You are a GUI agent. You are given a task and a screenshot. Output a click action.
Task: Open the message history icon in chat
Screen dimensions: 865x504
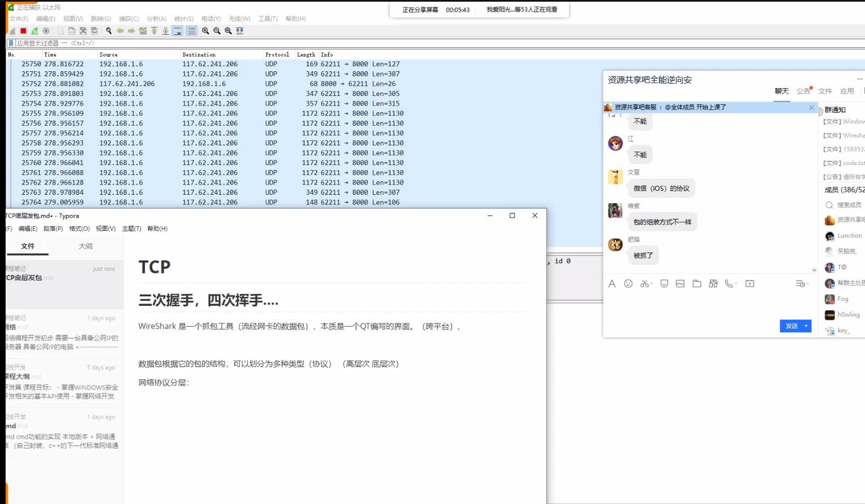(x=800, y=283)
